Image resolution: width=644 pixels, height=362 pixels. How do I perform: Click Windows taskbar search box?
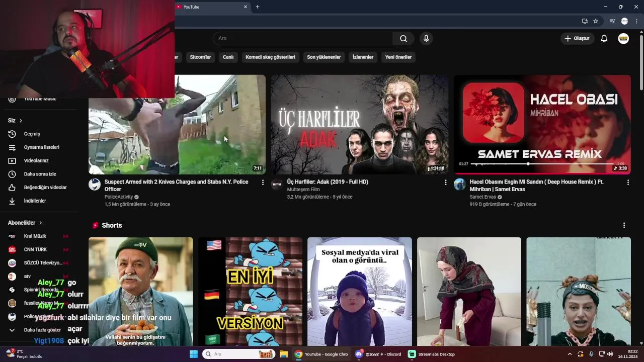238,354
